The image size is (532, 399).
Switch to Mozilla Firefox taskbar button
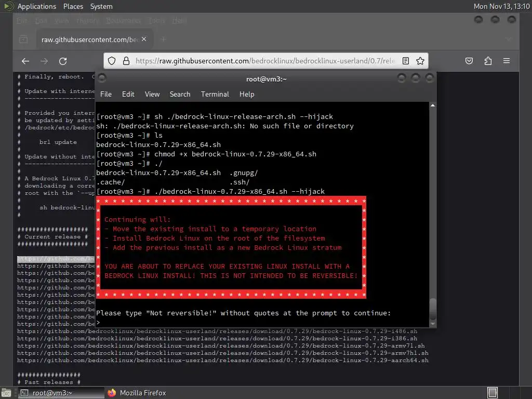click(x=137, y=393)
